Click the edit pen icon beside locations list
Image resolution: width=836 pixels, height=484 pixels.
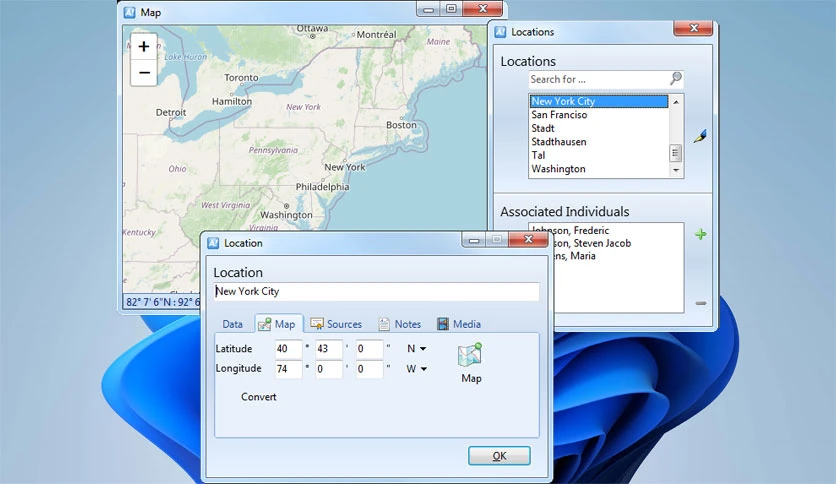pyautogui.click(x=700, y=136)
